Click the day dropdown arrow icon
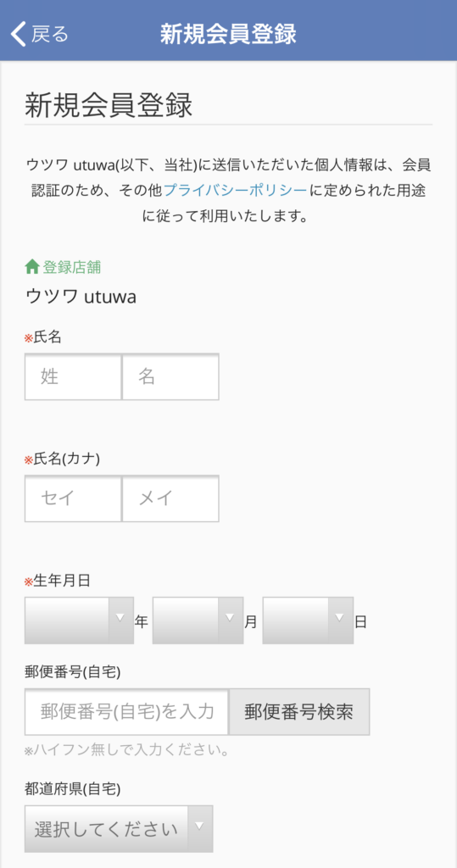The height and width of the screenshot is (868, 457). click(x=340, y=618)
